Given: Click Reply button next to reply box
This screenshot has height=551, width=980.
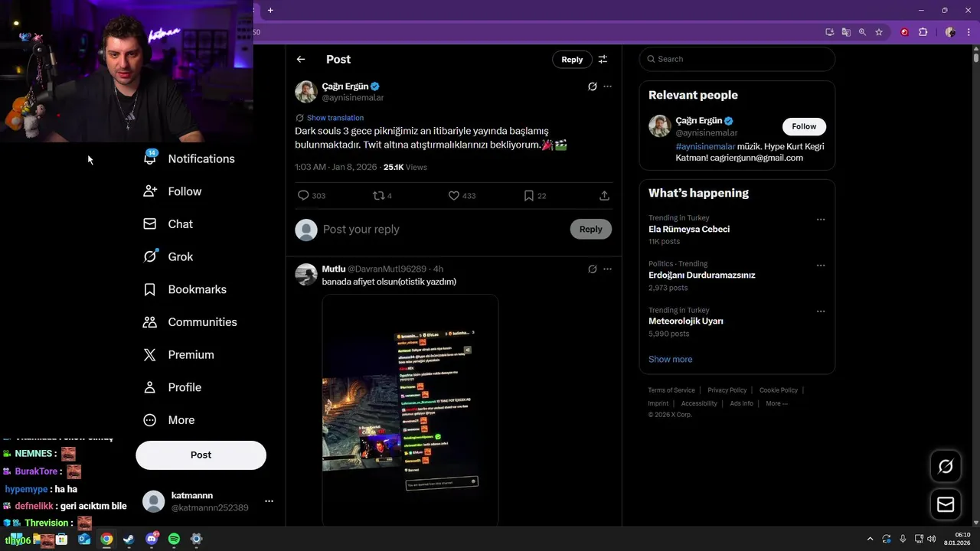Looking at the screenshot, I should click(590, 229).
